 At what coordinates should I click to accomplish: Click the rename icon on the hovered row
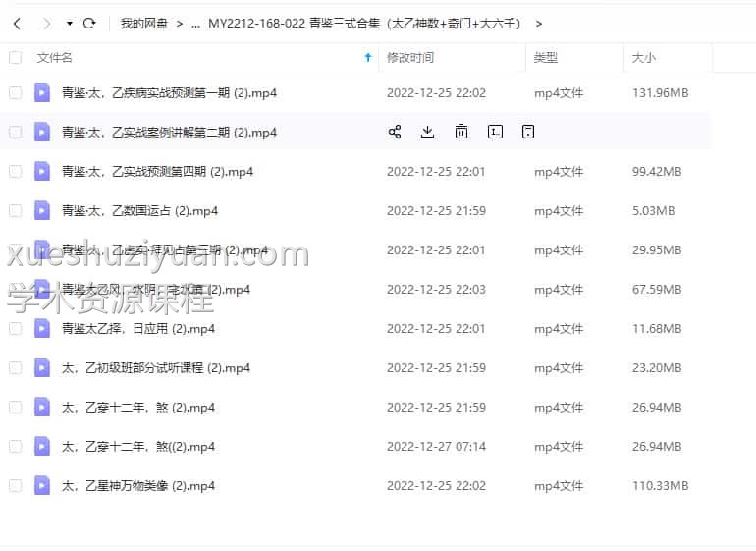point(495,132)
